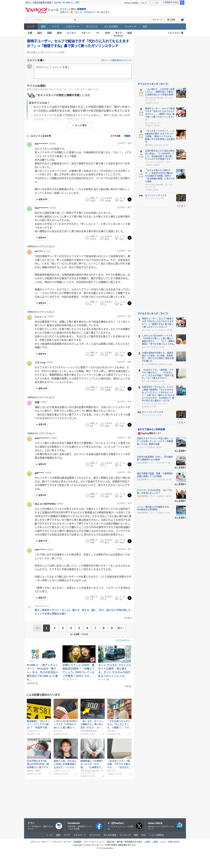The height and width of the screenshot is (868, 210).
Task: Click 共感した reaction on tan******** comment
Action: tap(92, 238)
